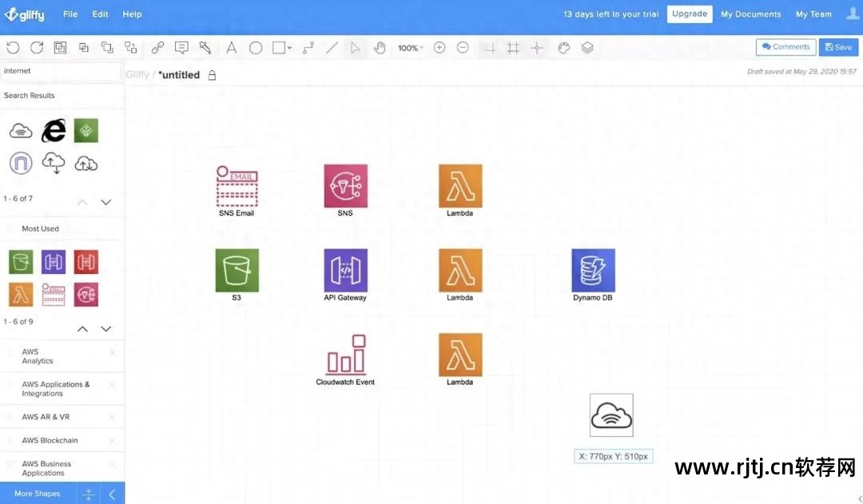Image resolution: width=863 pixels, height=504 pixels.
Task: Show next page of Most Used shapes
Action: (x=106, y=329)
